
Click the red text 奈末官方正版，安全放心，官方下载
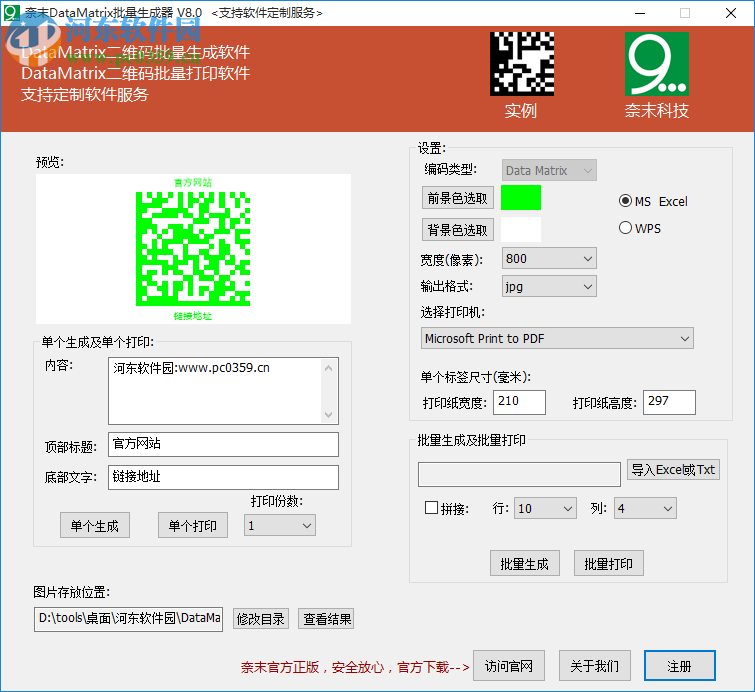pos(355,667)
